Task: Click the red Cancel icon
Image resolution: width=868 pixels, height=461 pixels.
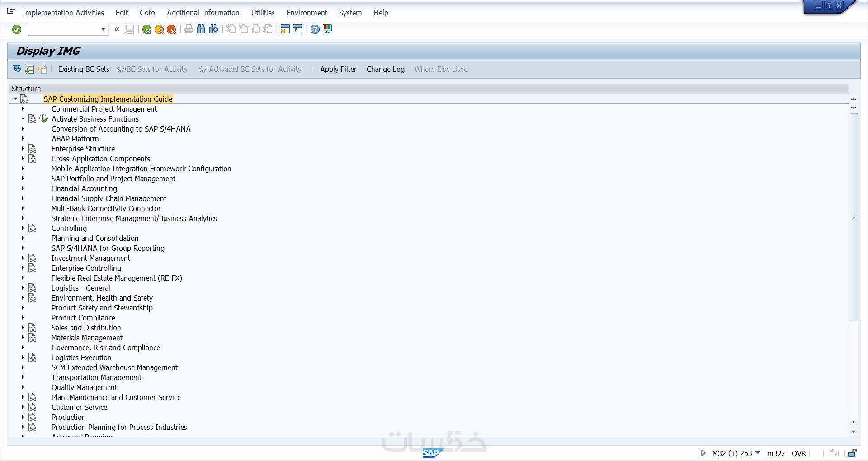Action: coord(171,29)
